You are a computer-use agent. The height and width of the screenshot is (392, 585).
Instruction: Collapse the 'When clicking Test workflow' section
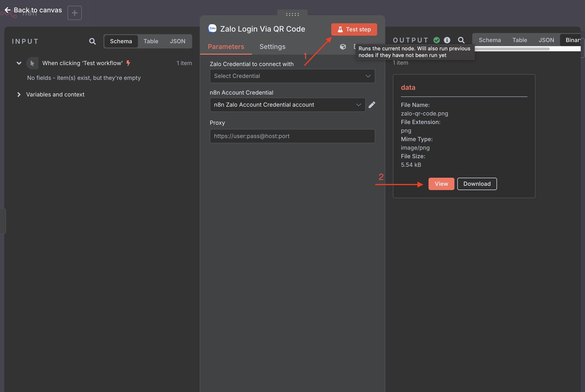point(19,63)
